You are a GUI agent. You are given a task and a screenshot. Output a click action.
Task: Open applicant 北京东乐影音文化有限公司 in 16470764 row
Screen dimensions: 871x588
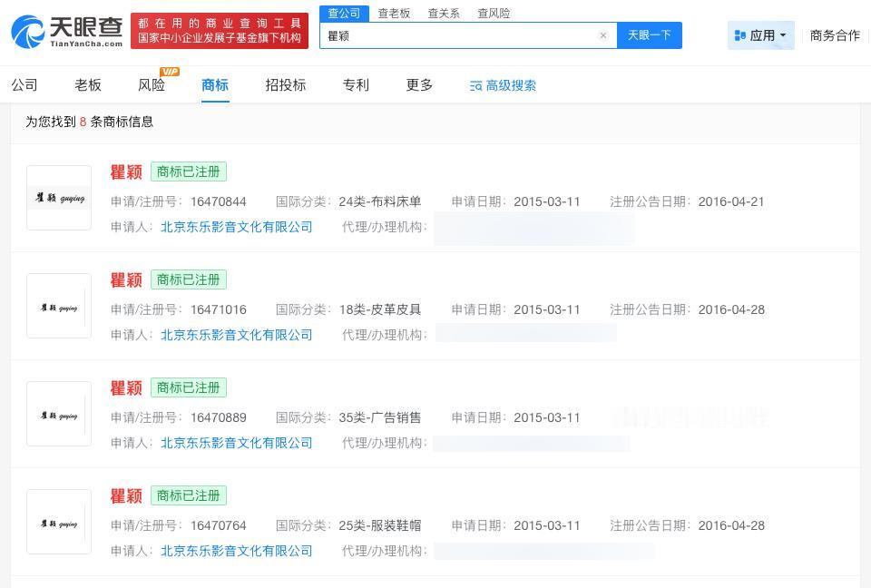(237, 550)
